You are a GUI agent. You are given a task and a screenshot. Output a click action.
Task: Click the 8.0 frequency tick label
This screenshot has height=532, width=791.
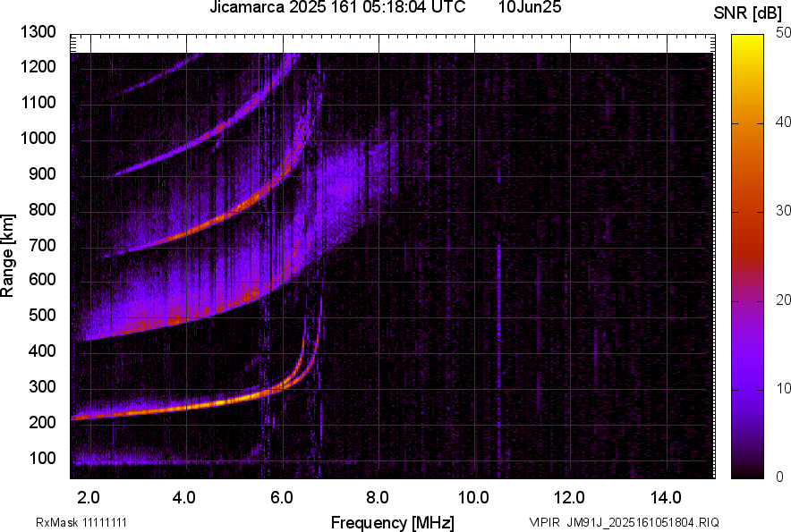pyautogui.click(x=378, y=497)
